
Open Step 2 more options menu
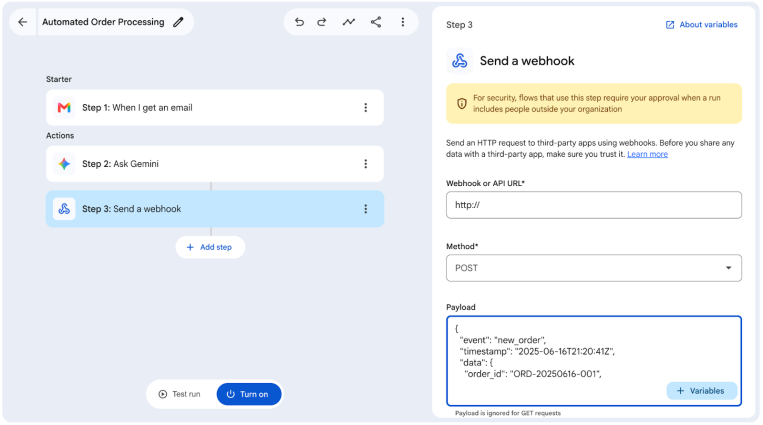pos(365,164)
